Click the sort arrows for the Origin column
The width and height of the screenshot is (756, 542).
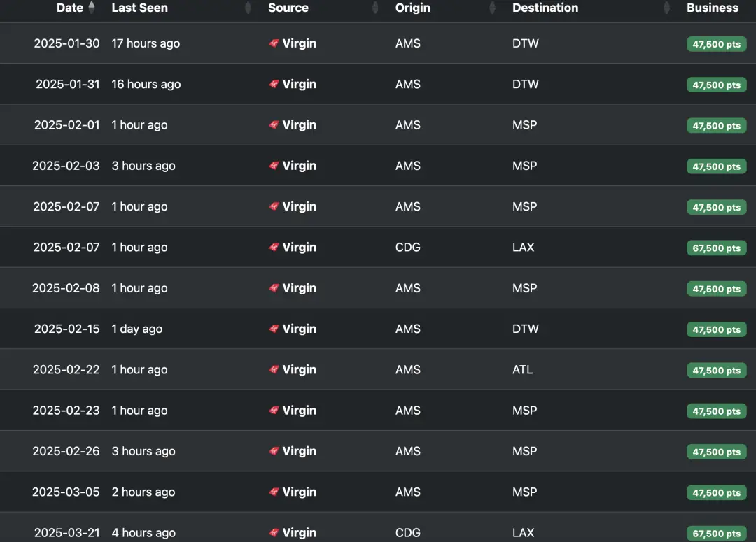click(492, 8)
